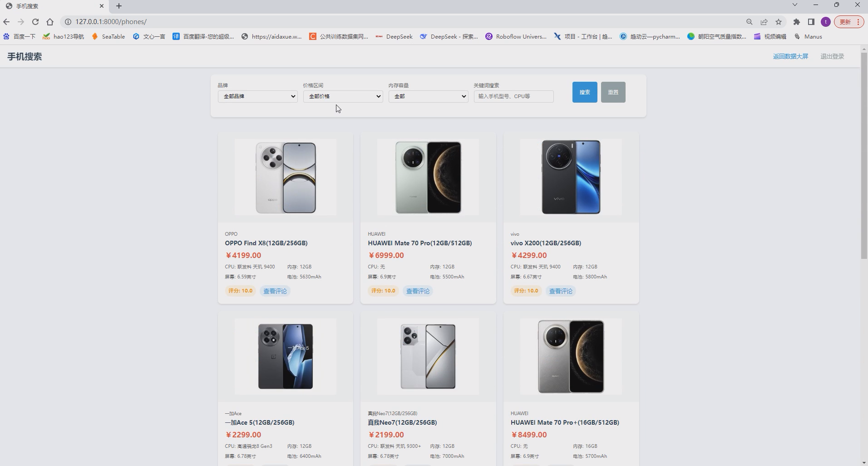Open the SeaTable bookmark

pos(108,36)
